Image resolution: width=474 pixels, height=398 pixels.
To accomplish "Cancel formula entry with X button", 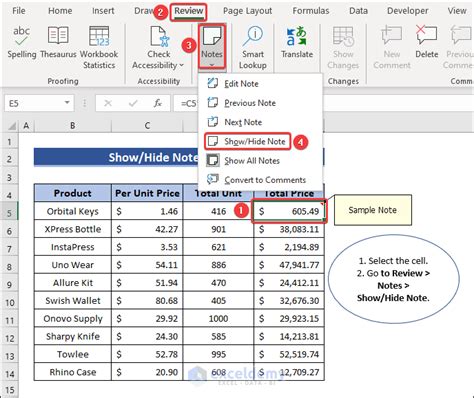I will [108, 103].
